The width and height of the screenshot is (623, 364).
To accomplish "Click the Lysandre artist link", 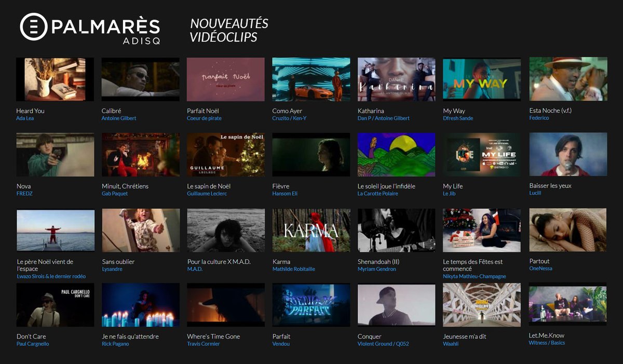I will coord(112,269).
